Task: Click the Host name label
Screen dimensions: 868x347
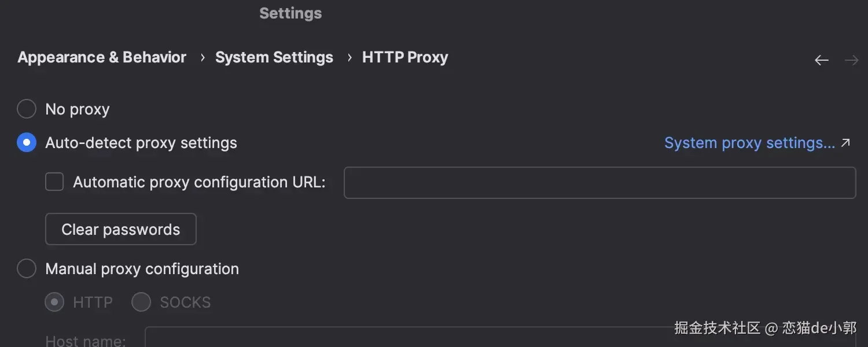Action: [86, 341]
